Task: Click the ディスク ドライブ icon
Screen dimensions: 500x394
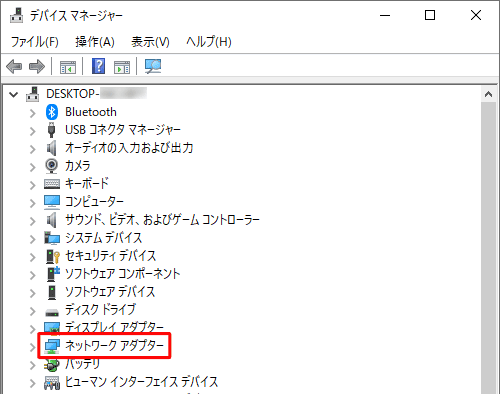Action: coord(52,312)
